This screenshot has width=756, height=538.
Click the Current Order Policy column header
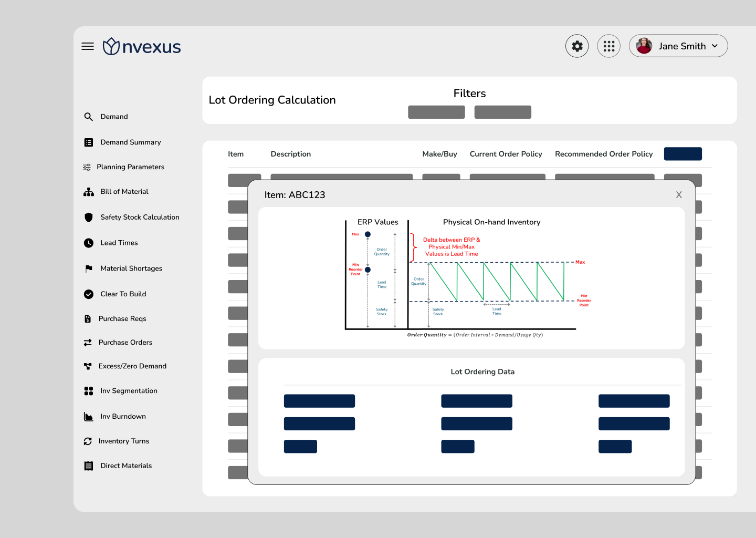[x=506, y=154]
